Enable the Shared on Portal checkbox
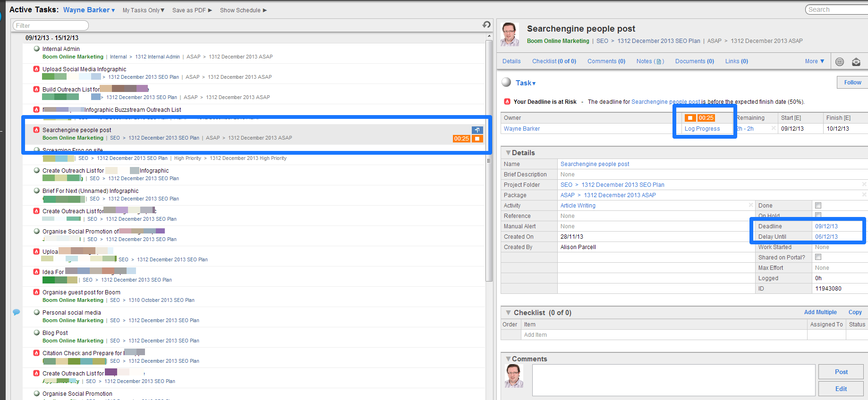868x400 pixels. [818, 257]
